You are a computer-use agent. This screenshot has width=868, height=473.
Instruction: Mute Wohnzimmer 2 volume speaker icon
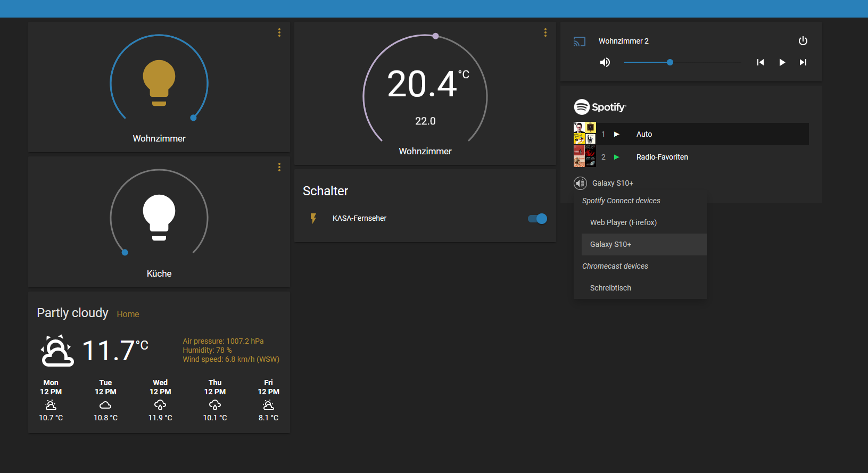pyautogui.click(x=605, y=62)
